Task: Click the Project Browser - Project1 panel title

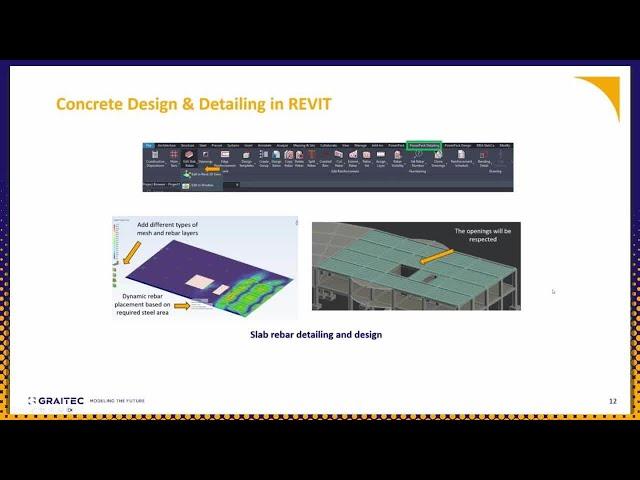Action: tap(162, 184)
